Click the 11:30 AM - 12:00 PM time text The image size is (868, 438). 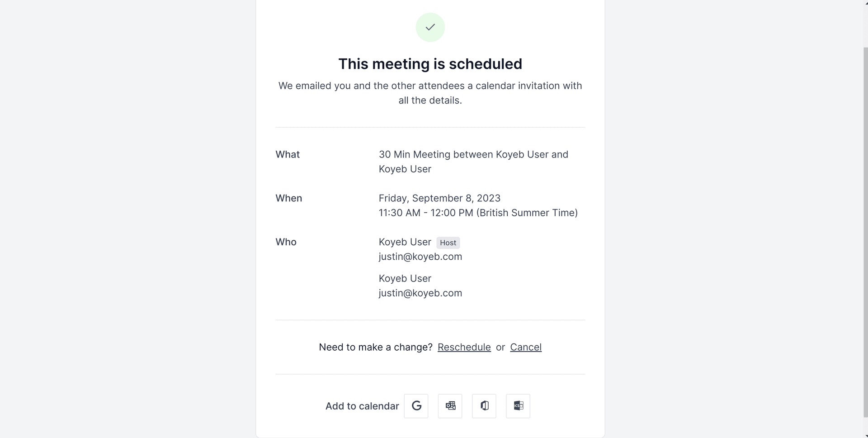click(x=425, y=213)
